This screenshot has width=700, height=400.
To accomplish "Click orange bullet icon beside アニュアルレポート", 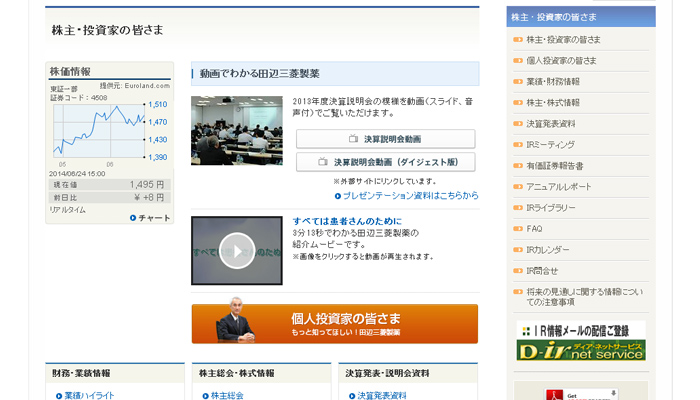I will [518, 187].
